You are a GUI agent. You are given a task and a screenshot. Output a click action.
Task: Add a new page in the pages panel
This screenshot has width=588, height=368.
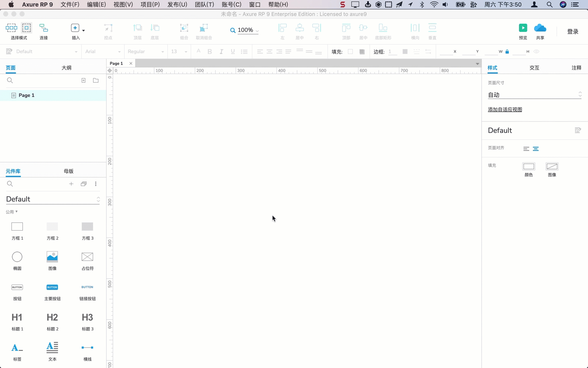tap(84, 81)
